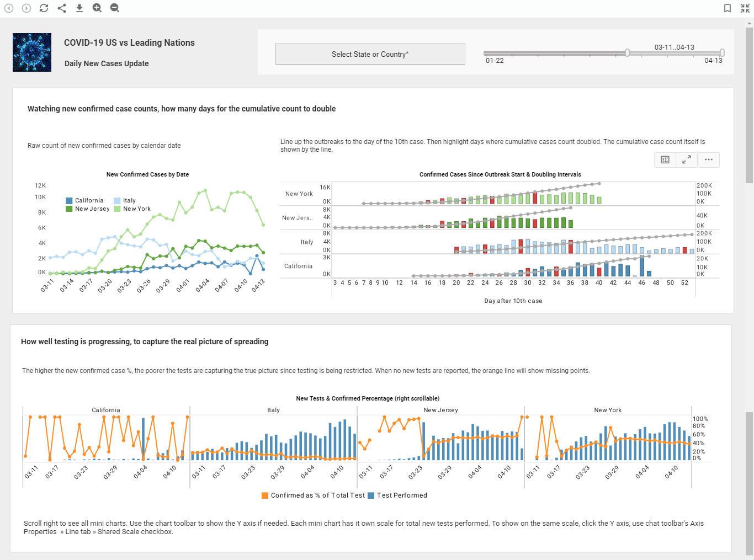Click 'New Confirmed Cases by Date' chart title
This screenshot has height=560, width=754.
(147, 174)
